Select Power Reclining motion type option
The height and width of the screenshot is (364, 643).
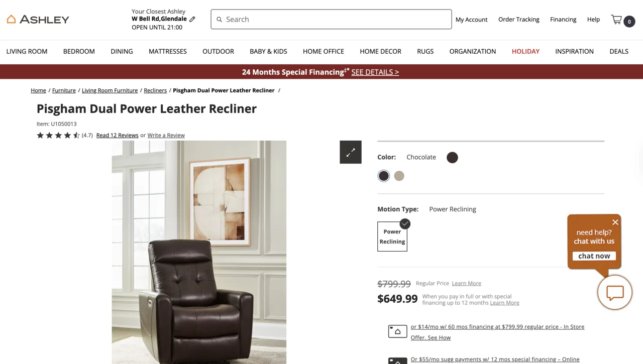392,236
